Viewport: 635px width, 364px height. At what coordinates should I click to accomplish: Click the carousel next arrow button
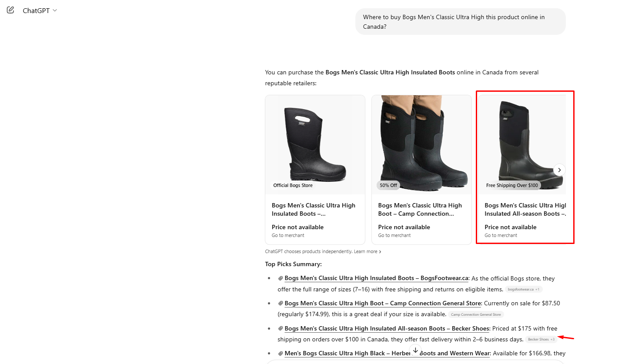(559, 170)
